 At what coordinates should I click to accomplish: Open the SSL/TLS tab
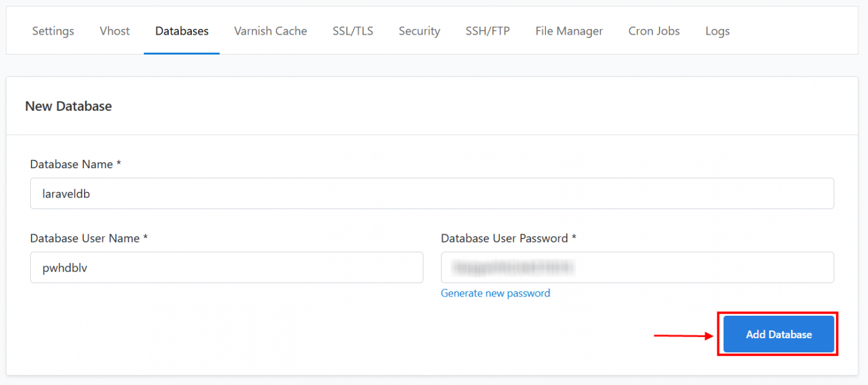pyautogui.click(x=353, y=31)
